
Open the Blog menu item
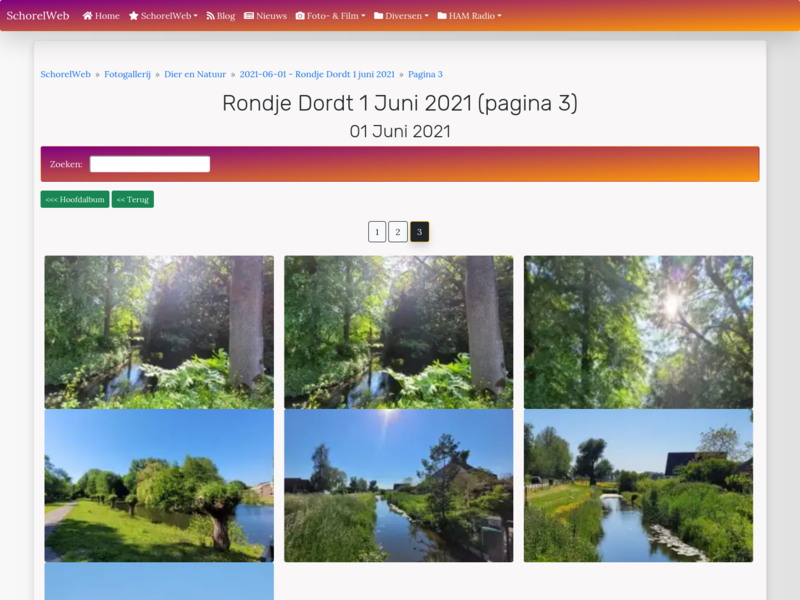[220, 16]
